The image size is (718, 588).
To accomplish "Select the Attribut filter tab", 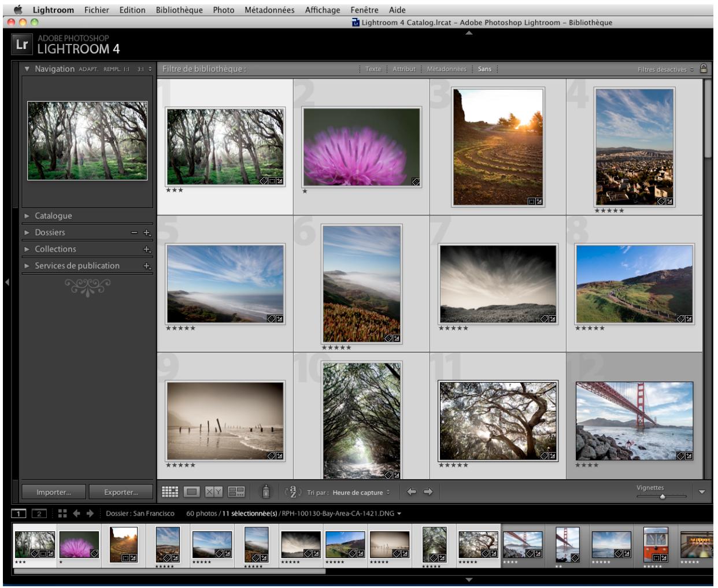I will [x=404, y=69].
